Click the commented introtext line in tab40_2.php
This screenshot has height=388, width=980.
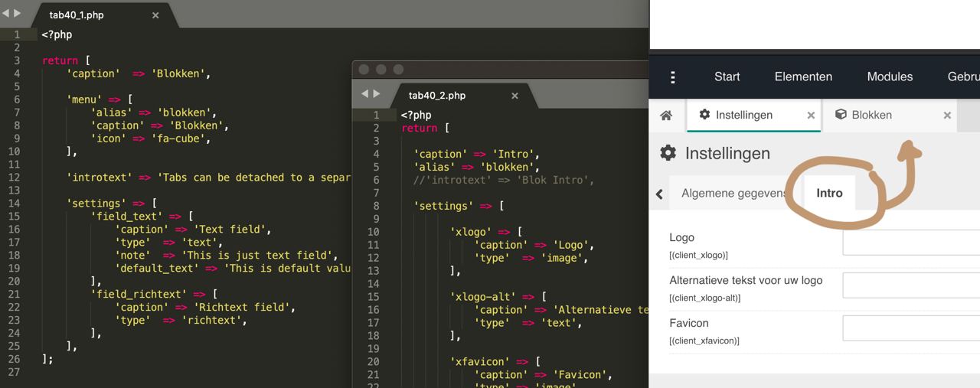[x=503, y=180]
